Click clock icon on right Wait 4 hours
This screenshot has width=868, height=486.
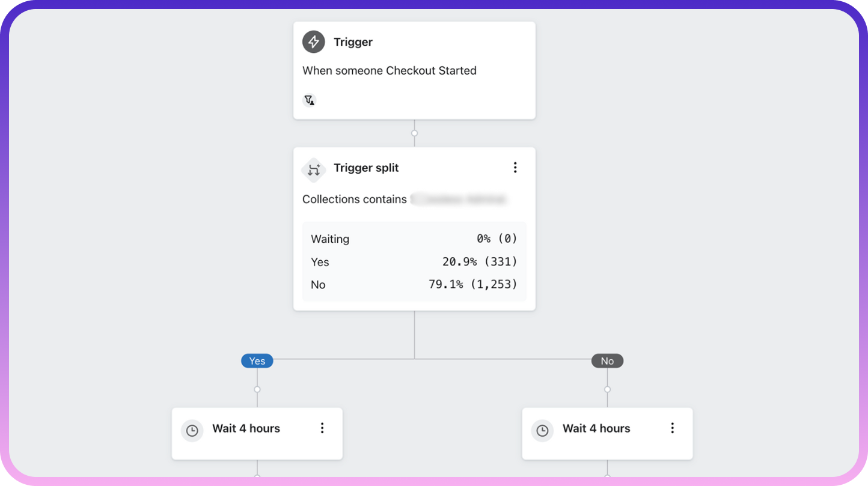(x=542, y=431)
